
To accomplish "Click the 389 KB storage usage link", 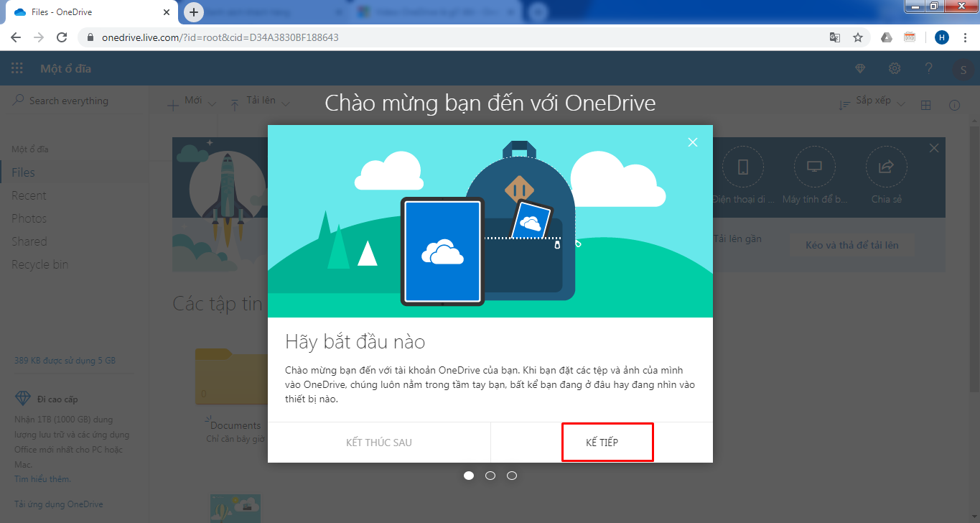I will [x=65, y=361].
